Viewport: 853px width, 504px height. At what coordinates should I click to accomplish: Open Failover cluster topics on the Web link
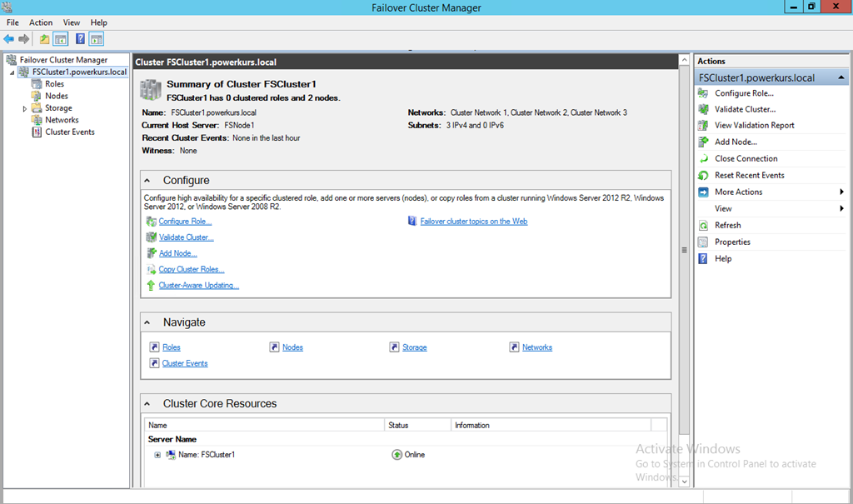click(x=474, y=222)
